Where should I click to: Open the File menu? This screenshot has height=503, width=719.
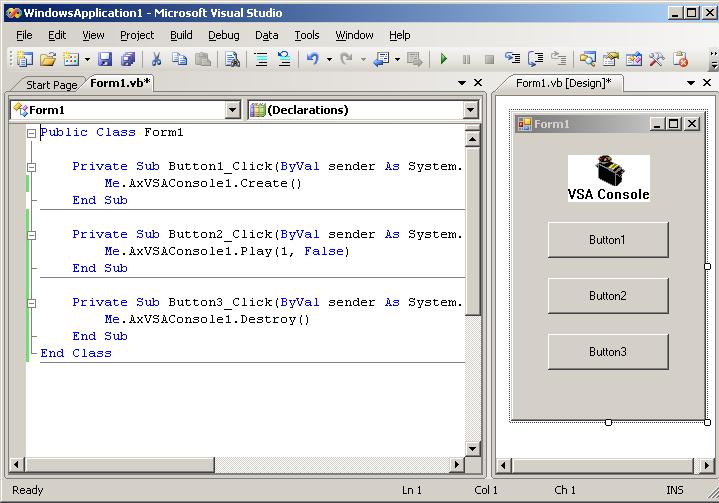coord(24,35)
